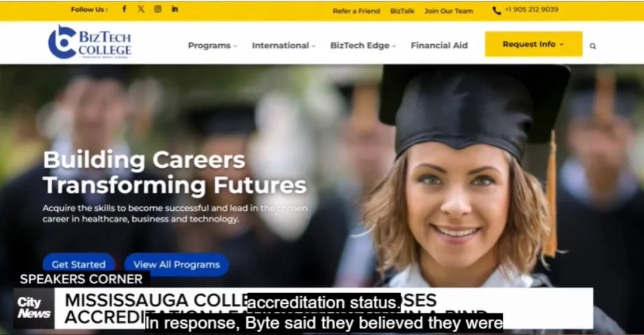Open the Financial Aid menu item

(439, 45)
